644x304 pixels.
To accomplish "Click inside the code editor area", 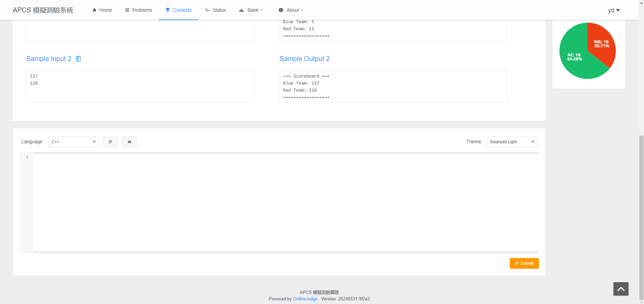I will pos(285,201).
